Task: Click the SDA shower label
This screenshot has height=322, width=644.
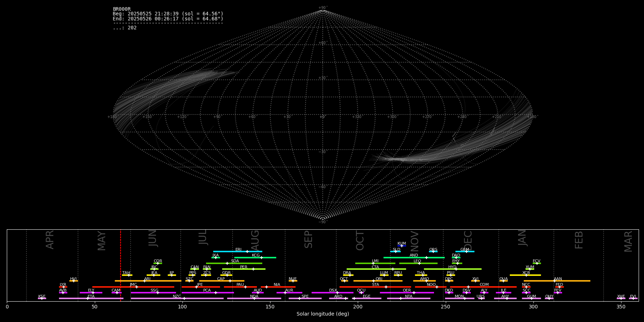Action: pos(235,261)
